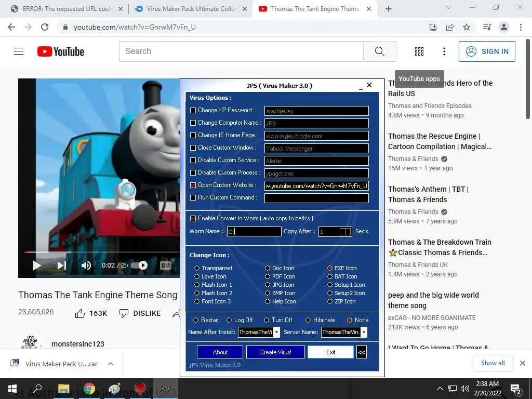Click the share page icon in address bar
The image size is (532, 399).
[x=450, y=27]
